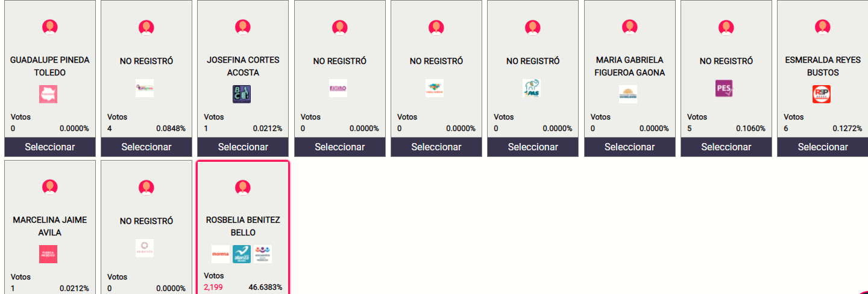This screenshot has width=868, height=294.
Task: Click Seleccionar under Guadalupe Pineda Toledo
Action: coord(50,147)
